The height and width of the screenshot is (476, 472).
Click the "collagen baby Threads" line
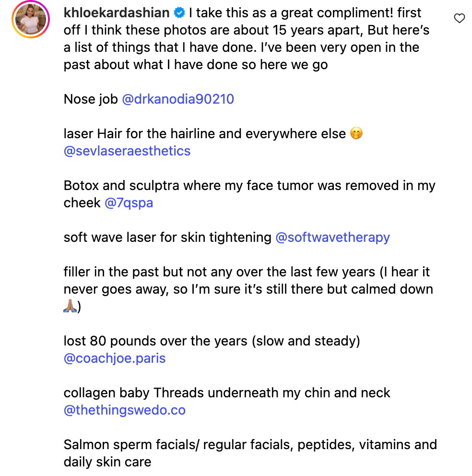[227, 393]
